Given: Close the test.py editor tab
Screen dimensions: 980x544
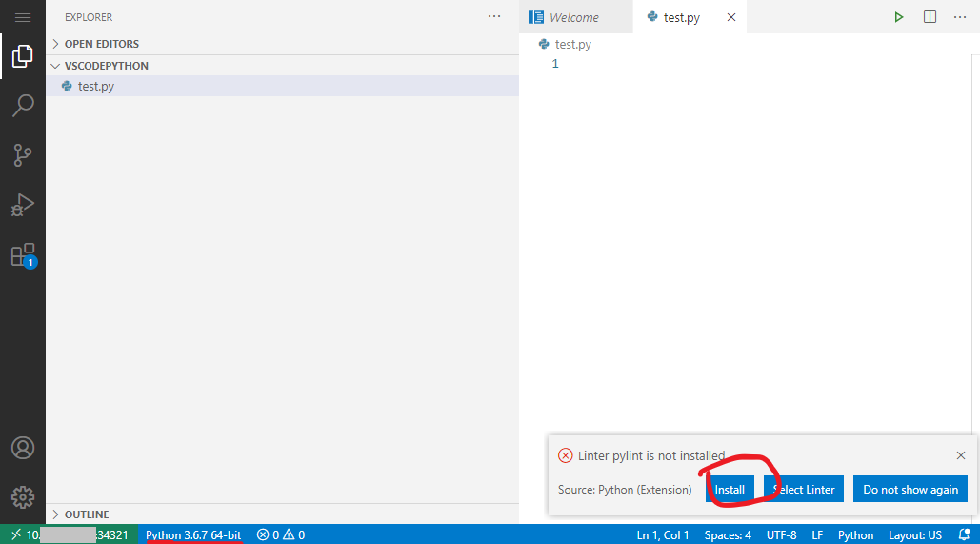Looking at the screenshot, I should tap(731, 17).
